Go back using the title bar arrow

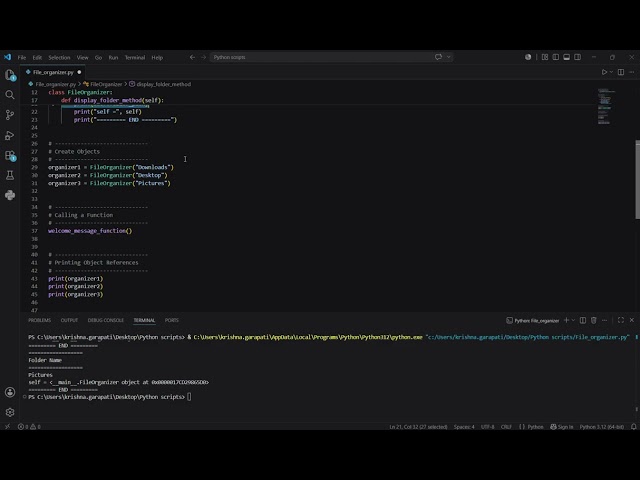click(x=192, y=57)
